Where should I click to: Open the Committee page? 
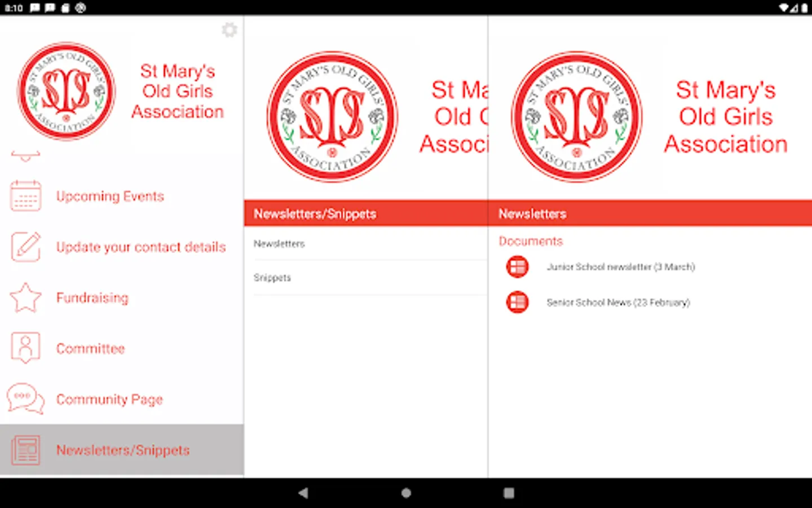pyautogui.click(x=122, y=348)
